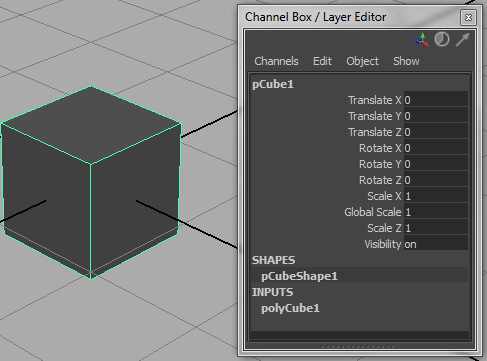Close the Channel Box / Layer Editor panel
487x361 pixels.
(x=468, y=17)
